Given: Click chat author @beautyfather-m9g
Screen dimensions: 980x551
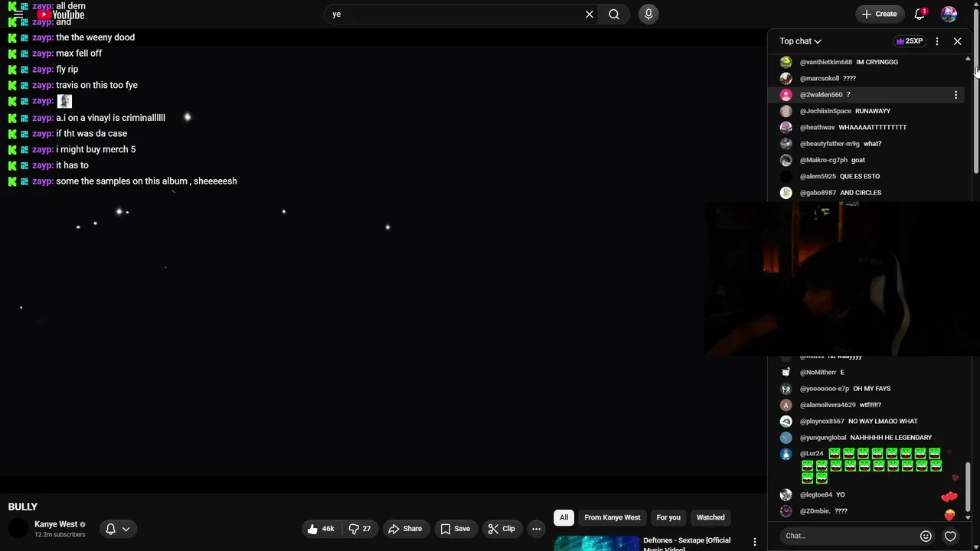Looking at the screenshot, I should [830, 144].
